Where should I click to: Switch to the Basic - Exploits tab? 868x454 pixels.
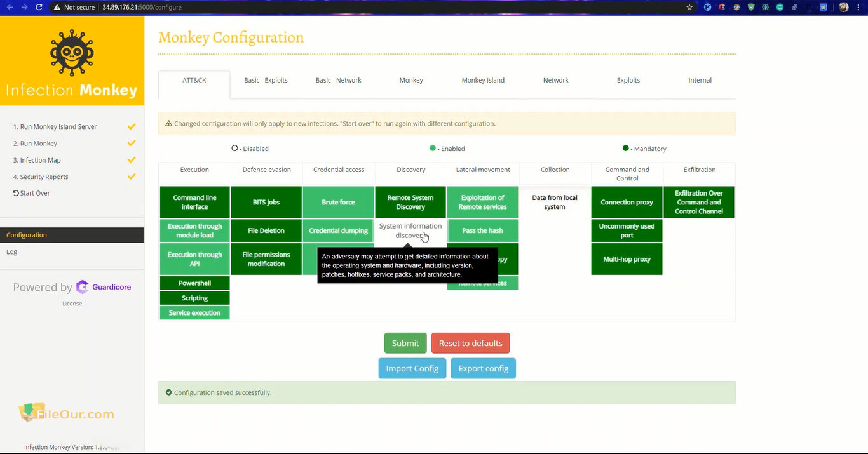tap(266, 81)
